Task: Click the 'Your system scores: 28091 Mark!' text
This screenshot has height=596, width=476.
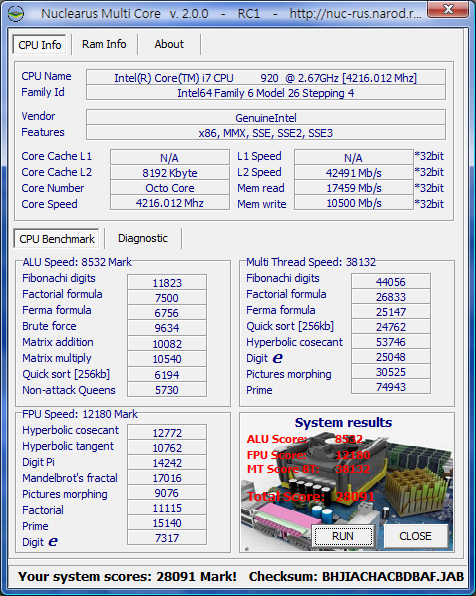Action: 127,576
